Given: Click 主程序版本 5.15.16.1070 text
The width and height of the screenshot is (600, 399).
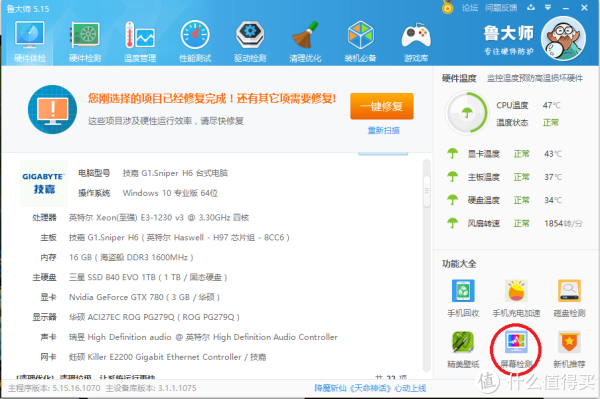Looking at the screenshot, I should (54, 388).
